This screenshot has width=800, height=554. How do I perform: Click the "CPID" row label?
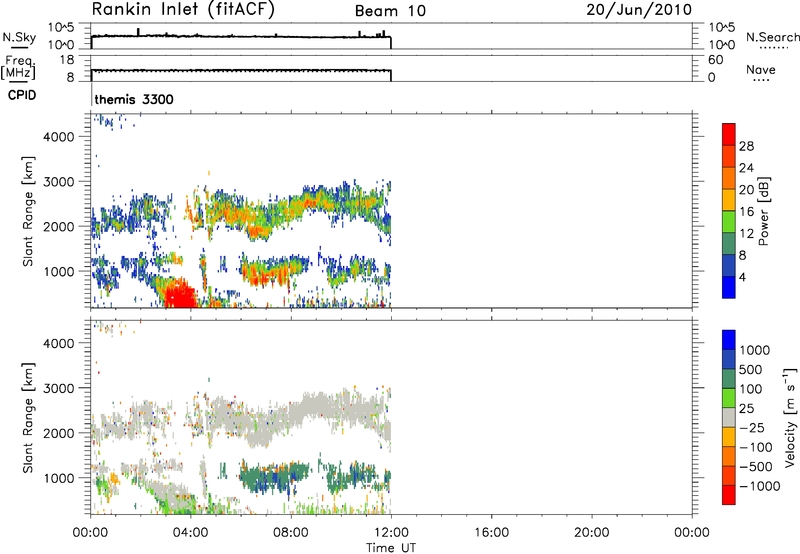point(22,95)
